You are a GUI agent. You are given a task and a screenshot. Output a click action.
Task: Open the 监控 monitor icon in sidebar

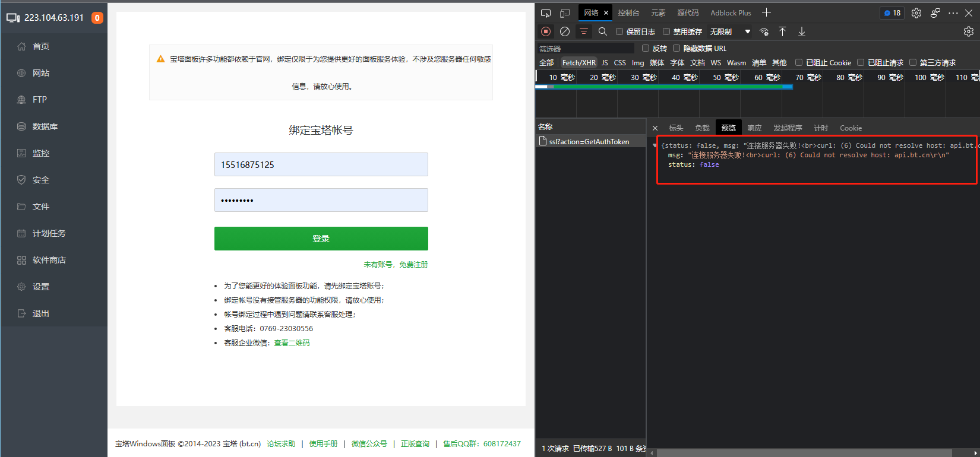(21, 153)
